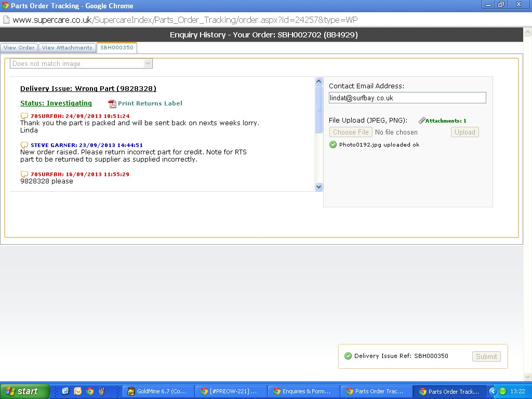Click the PDF icon beside Print Returns Label

click(112, 103)
